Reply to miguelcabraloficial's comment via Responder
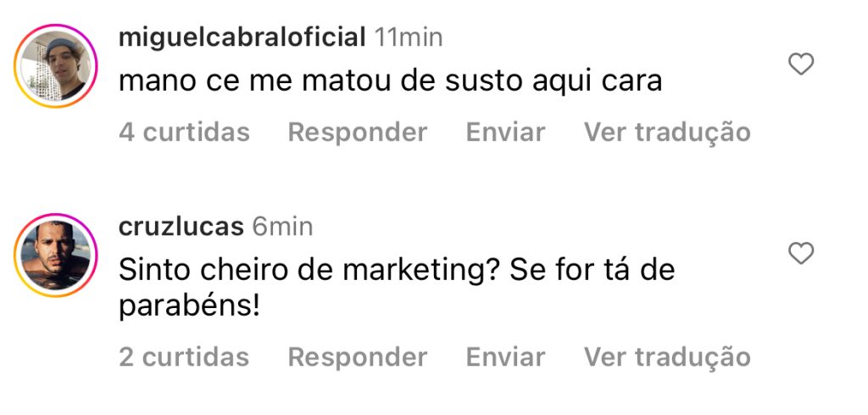The image size is (868, 415). coord(357,132)
